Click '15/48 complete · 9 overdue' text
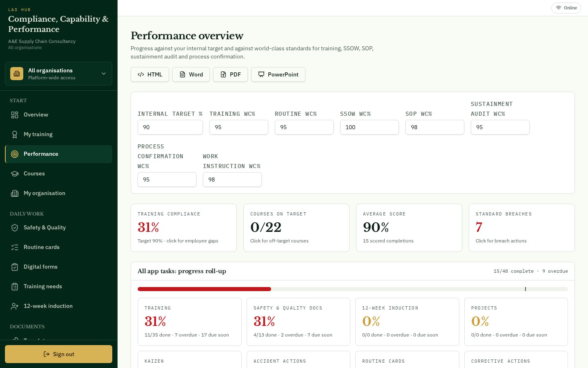This screenshot has width=588, height=368. (530, 271)
